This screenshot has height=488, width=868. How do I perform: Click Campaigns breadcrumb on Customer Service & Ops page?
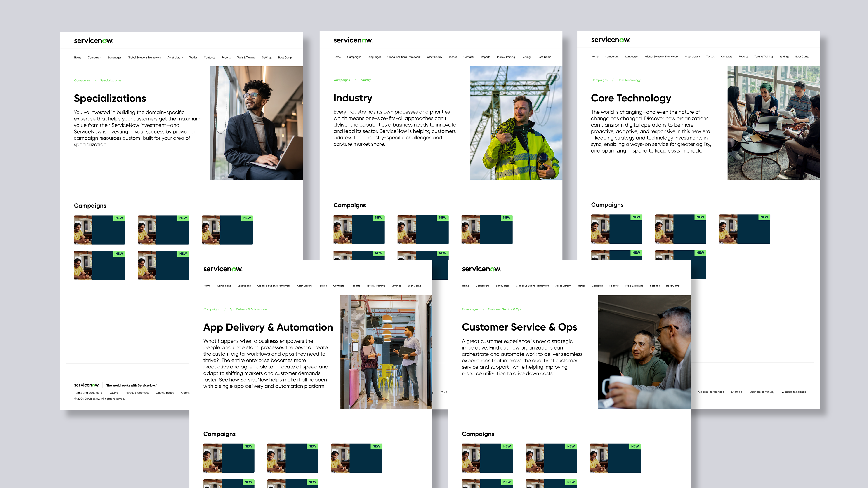(470, 309)
